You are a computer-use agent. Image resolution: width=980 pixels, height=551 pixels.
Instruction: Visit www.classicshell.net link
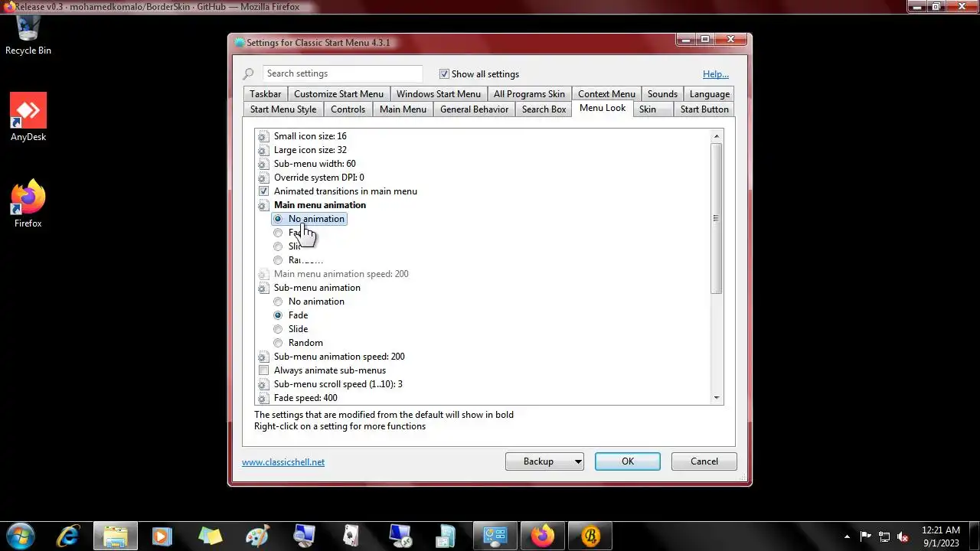pos(283,462)
